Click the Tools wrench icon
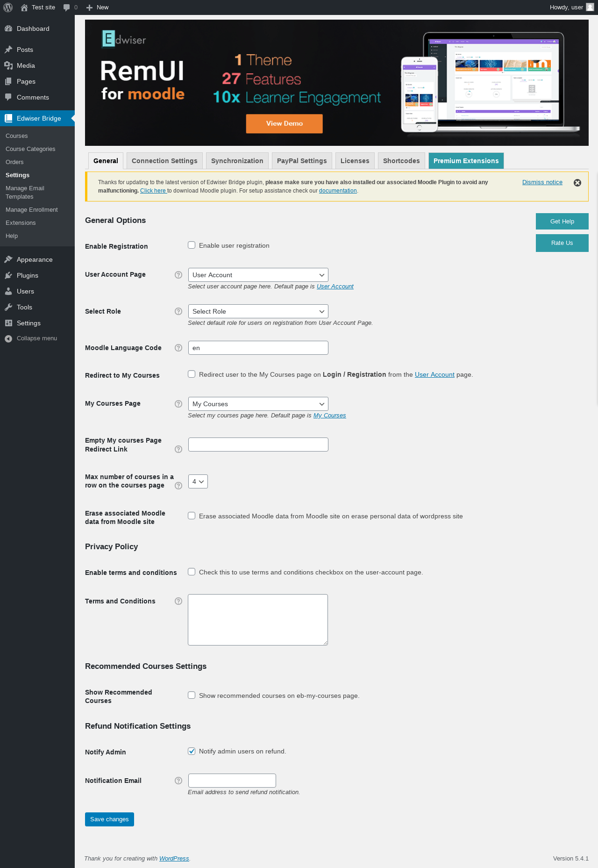This screenshot has height=868, width=598. (8, 307)
